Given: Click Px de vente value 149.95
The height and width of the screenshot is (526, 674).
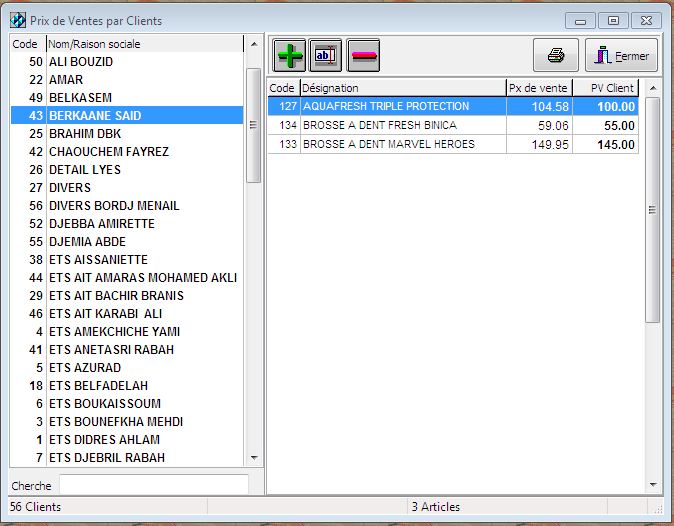Looking at the screenshot, I should click(539, 144).
